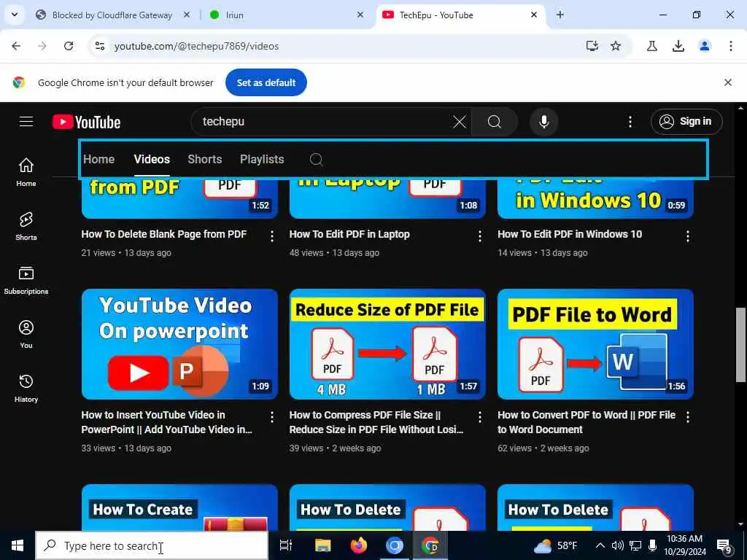Open the notification center icon
Image resolution: width=747 pixels, height=560 pixels.
pyautogui.click(x=724, y=545)
